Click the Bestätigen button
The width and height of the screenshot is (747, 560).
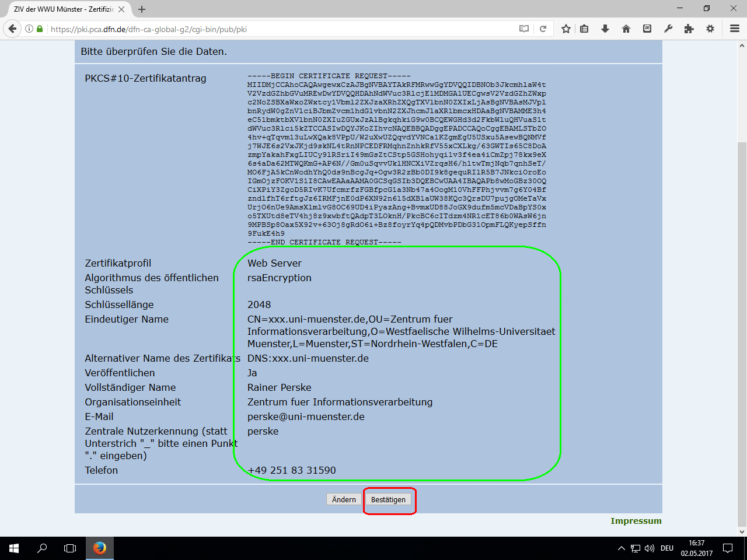pyautogui.click(x=388, y=499)
